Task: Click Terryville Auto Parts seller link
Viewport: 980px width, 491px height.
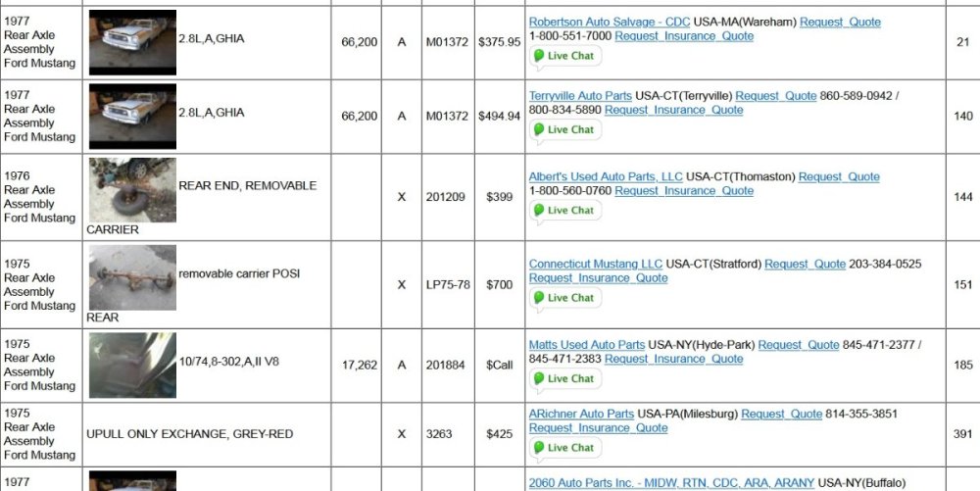Action: (x=580, y=96)
